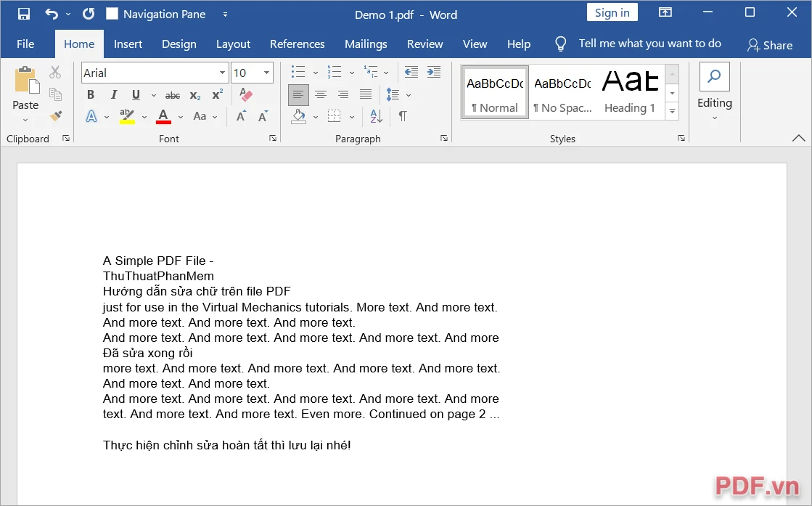Insert a numbered list
812x506 pixels.
[x=335, y=72]
